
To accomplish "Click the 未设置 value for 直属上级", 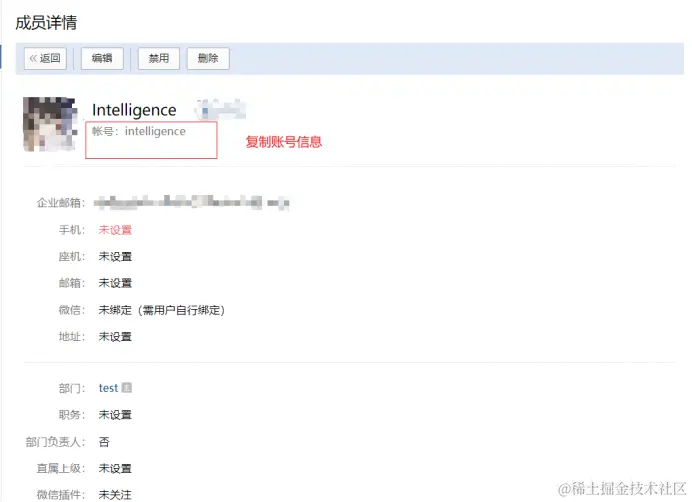I will [115, 468].
